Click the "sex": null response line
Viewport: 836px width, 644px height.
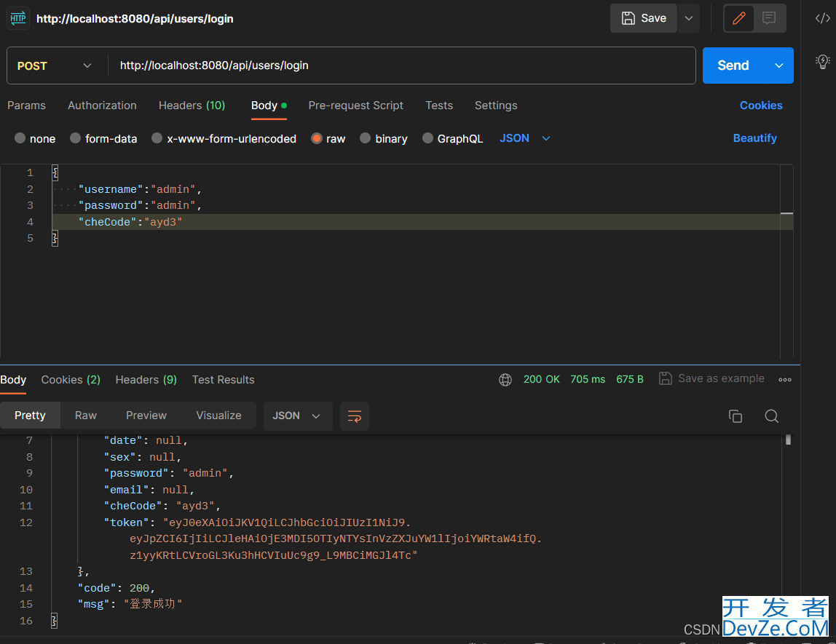pos(143,457)
